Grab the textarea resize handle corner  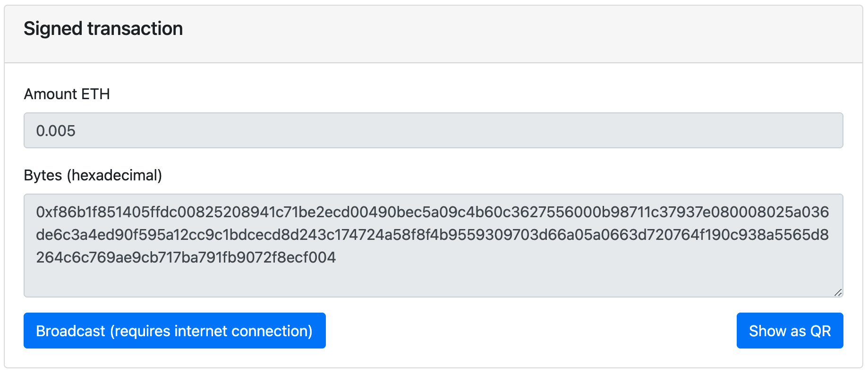click(x=838, y=292)
